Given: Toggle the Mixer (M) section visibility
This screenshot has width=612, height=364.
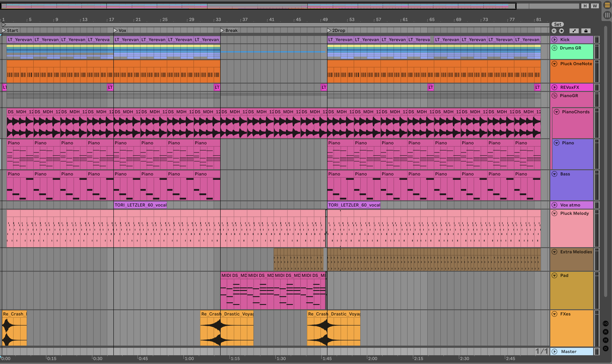Looking at the screenshot, I should [606, 340].
